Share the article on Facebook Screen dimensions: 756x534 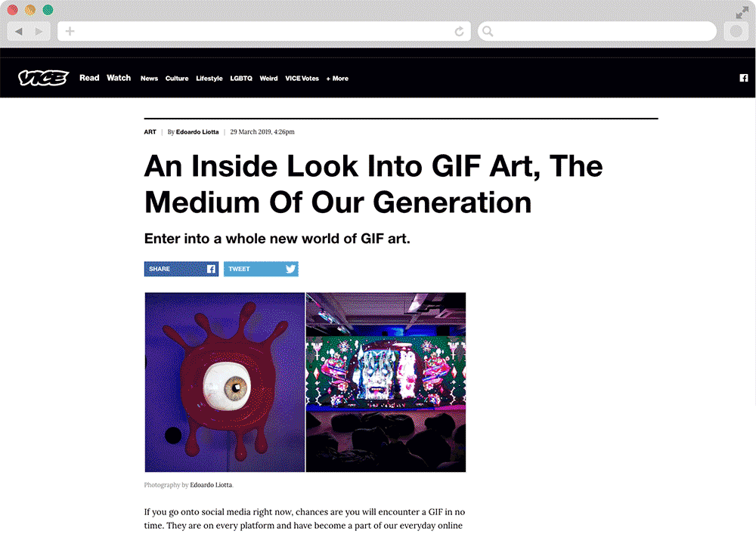pyautogui.click(x=181, y=269)
